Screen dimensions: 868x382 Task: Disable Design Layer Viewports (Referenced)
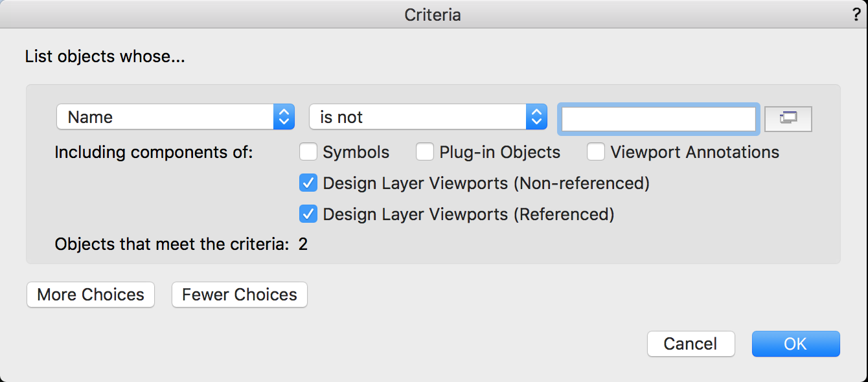pos(308,214)
